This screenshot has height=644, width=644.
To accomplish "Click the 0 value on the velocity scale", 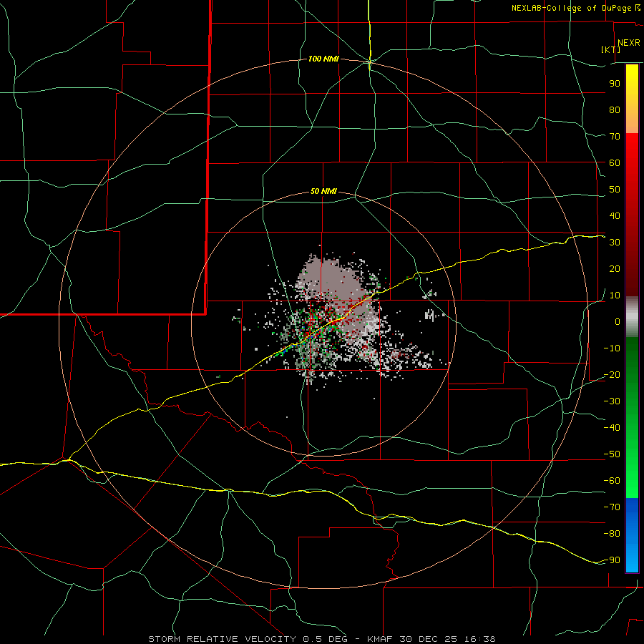I will click(x=618, y=321).
